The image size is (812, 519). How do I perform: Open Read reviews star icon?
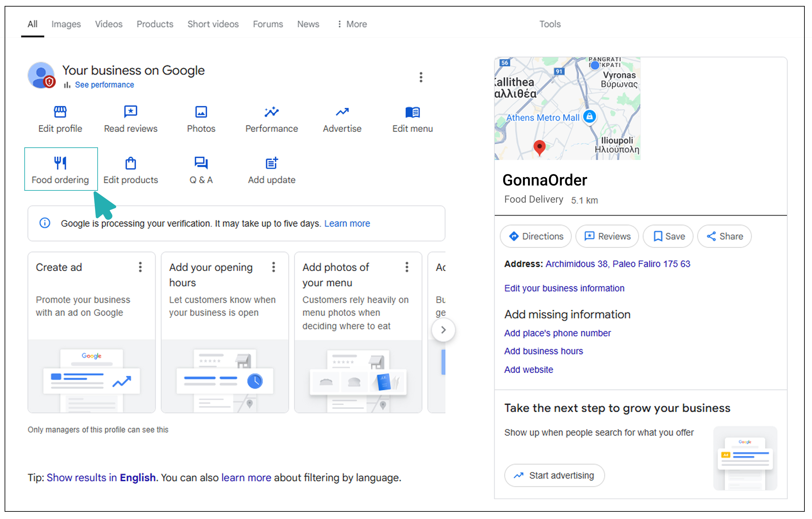[x=131, y=112]
